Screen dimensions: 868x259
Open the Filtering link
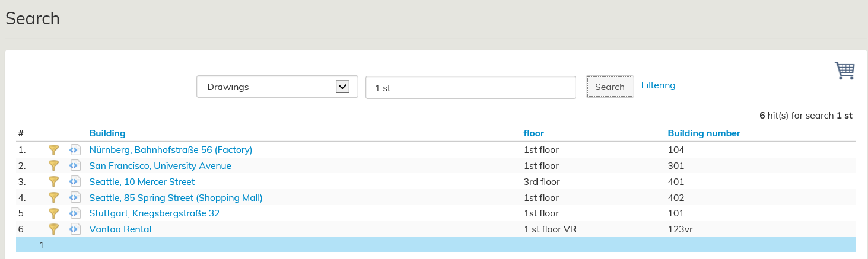tap(658, 85)
